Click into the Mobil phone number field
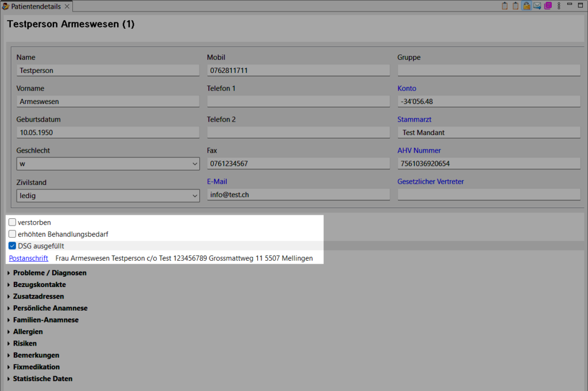Screen dimensions: 588x391 297,71
